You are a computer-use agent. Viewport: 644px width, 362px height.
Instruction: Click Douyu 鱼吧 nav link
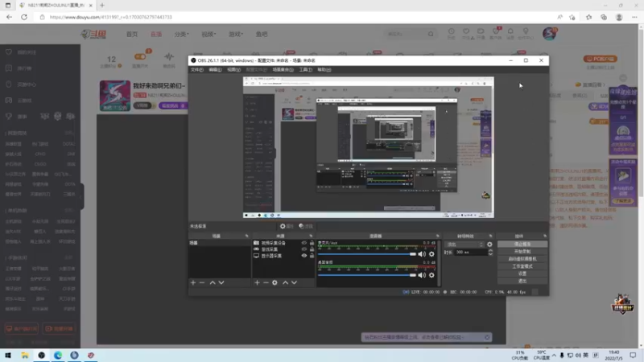pyautogui.click(x=262, y=34)
